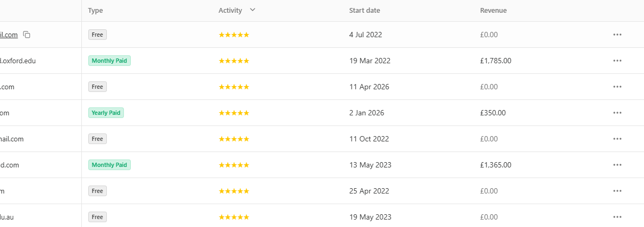This screenshot has width=644, height=227.
Task: Open more options for the 4 Jul 2022 row
Action: (617, 35)
